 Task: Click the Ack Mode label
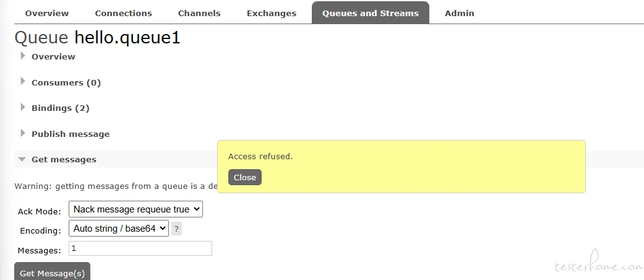coord(40,211)
